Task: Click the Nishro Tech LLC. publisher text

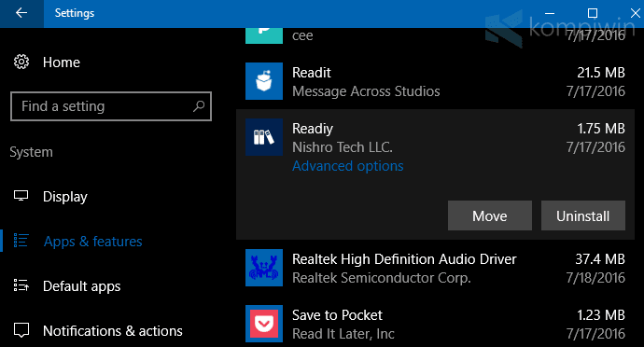Action: pos(343,147)
